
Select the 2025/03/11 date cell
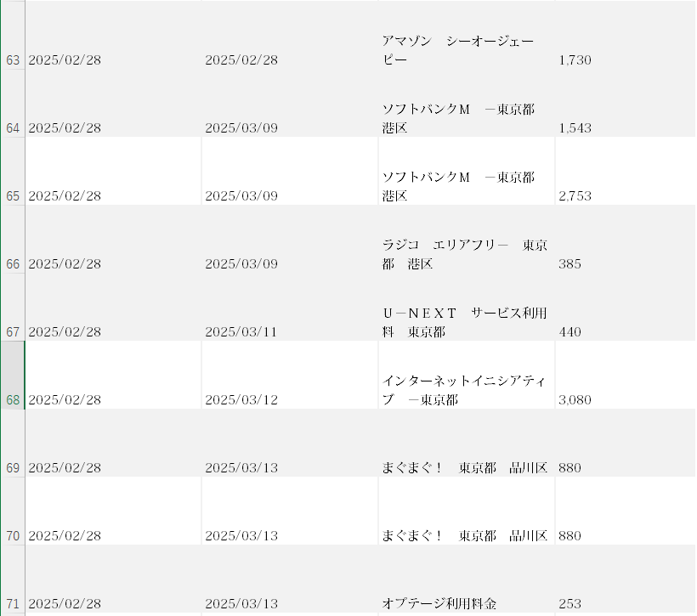pos(289,332)
